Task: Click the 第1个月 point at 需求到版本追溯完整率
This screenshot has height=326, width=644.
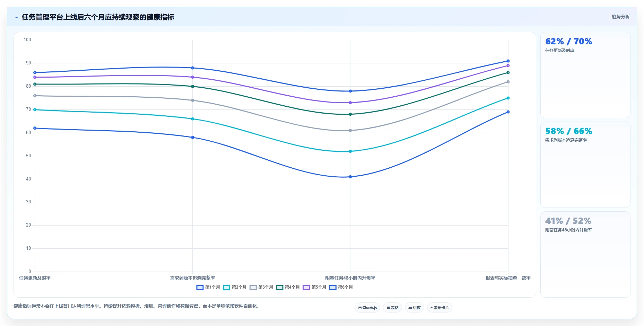Action: (x=193, y=138)
